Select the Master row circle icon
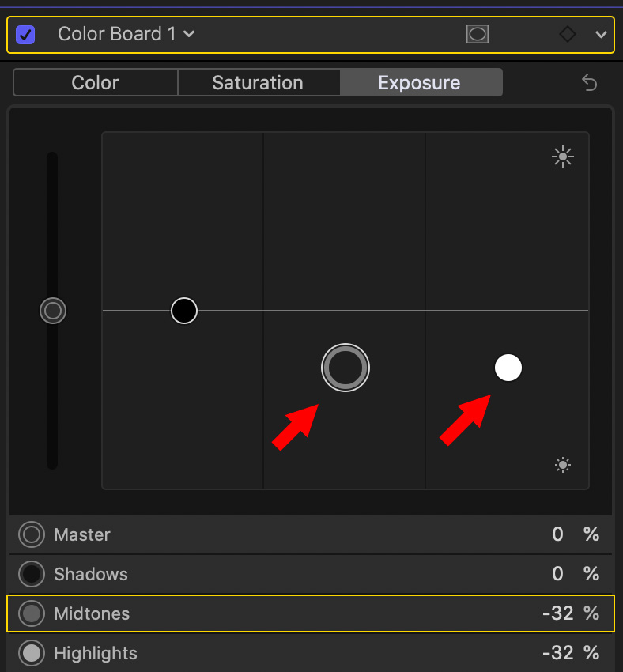This screenshot has height=672, width=623. tap(32, 535)
